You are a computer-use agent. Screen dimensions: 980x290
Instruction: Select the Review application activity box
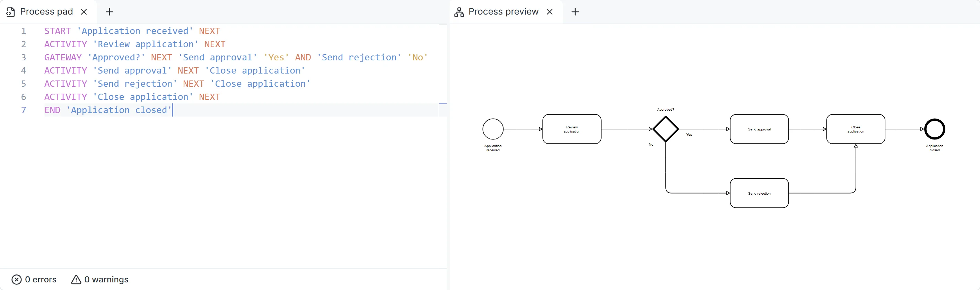click(x=572, y=129)
